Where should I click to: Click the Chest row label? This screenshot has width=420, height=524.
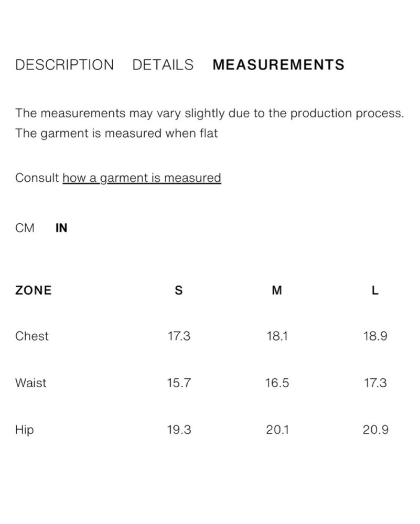pyautogui.click(x=32, y=336)
